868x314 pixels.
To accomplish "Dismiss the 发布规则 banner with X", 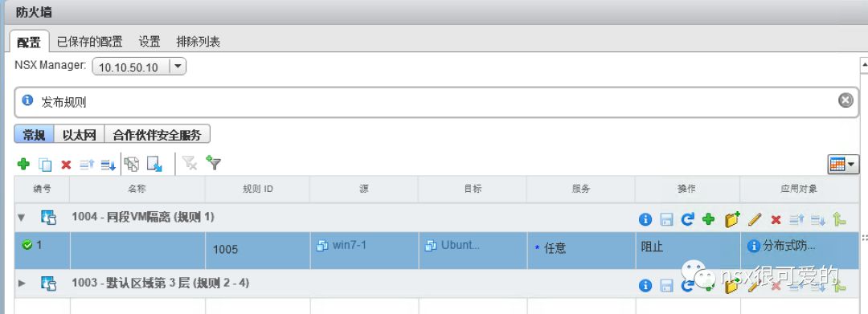I will (x=845, y=100).
